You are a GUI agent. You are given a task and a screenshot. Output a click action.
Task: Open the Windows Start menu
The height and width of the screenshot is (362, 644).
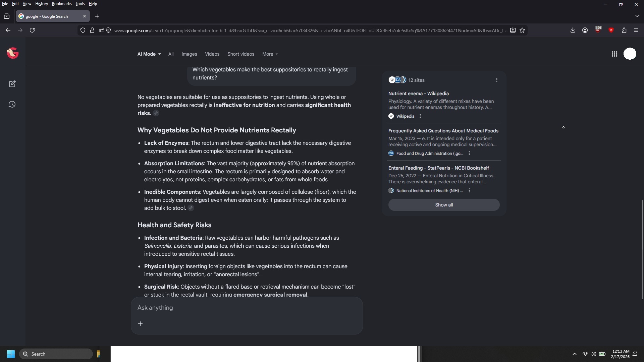(x=11, y=354)
